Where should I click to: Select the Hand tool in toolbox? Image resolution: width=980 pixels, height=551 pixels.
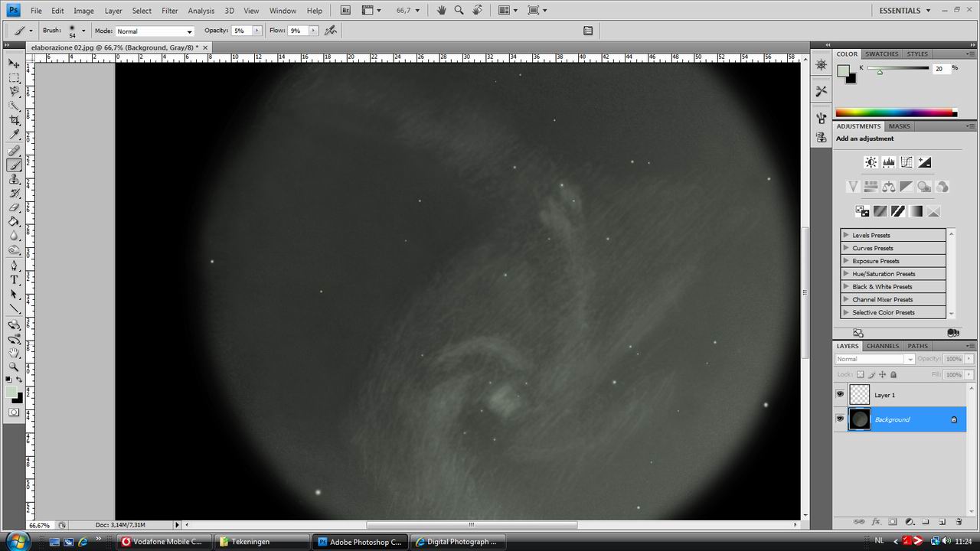pos(14,353)
